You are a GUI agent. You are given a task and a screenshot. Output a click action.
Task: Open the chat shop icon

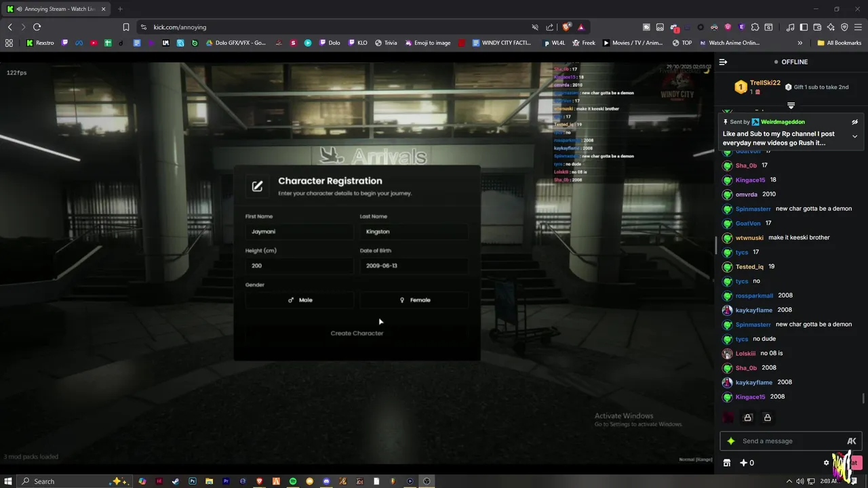(x=727, y=463)
